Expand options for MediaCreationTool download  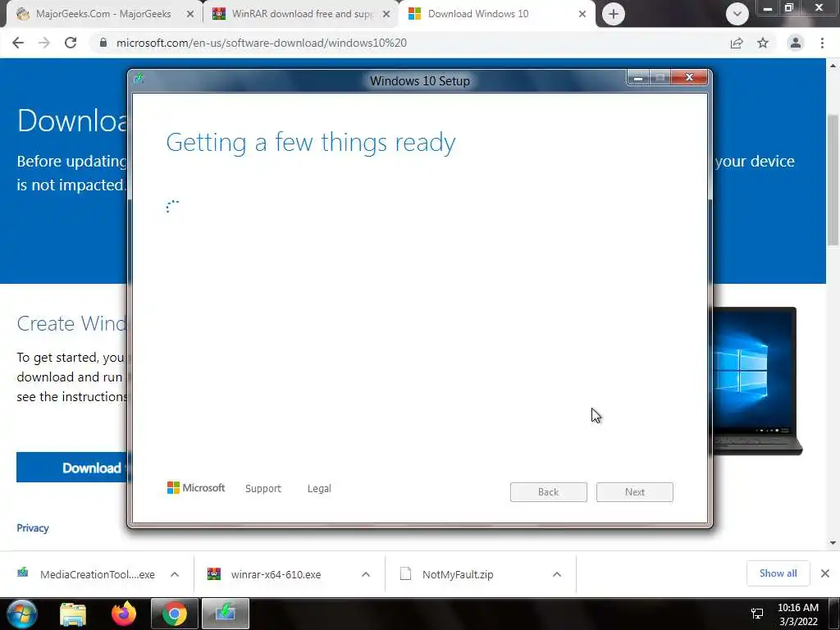click(x=175, y=574)
